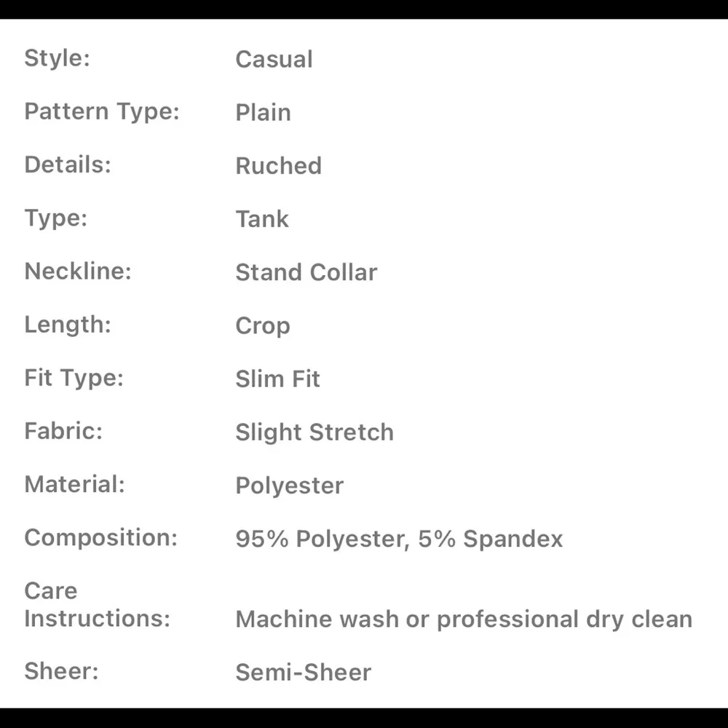728x728 pixels.
Task: Click the Pattern Type label
Action: point(102,112)
